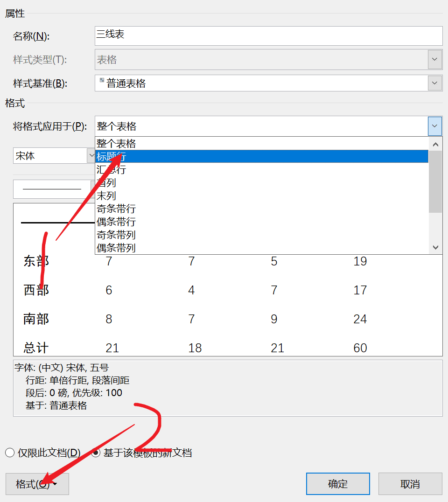Open the 格式(O) menu button
This screenshot has width=448, height=502.
pos(37,484)
